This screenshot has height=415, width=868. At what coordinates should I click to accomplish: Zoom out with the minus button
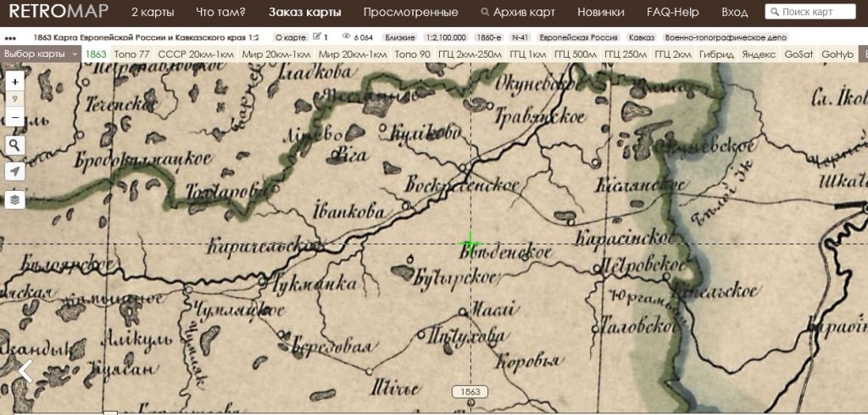(x=15, y=117)
